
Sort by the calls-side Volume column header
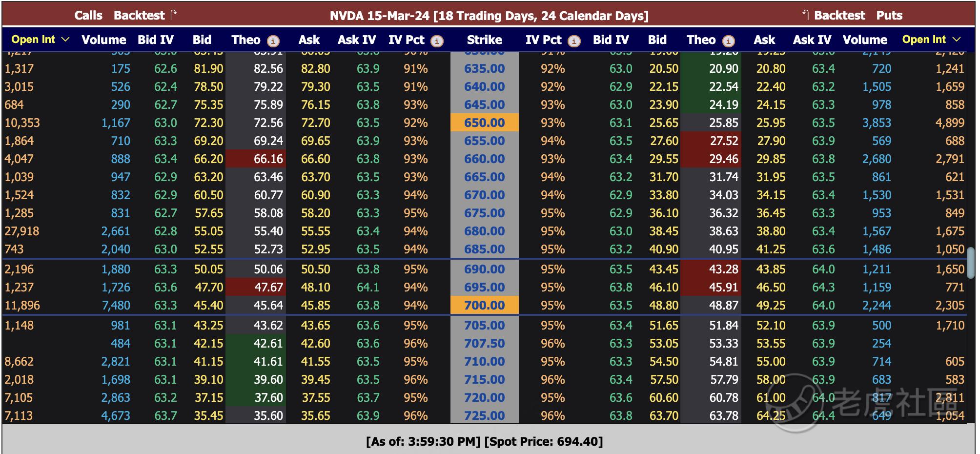coord(103,40)
